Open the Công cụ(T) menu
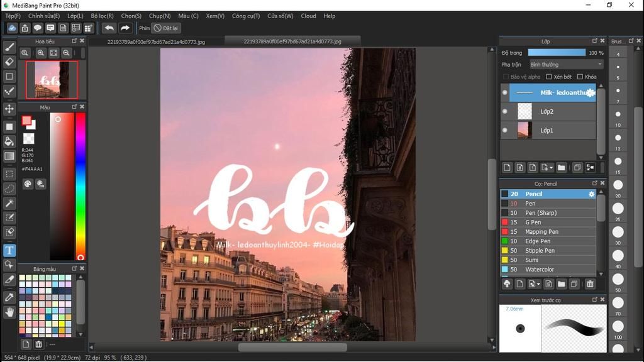 click(x=246, y=16)
